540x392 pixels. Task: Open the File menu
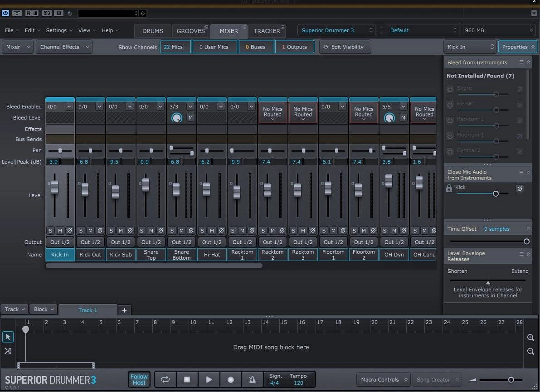tap(11, 30)
